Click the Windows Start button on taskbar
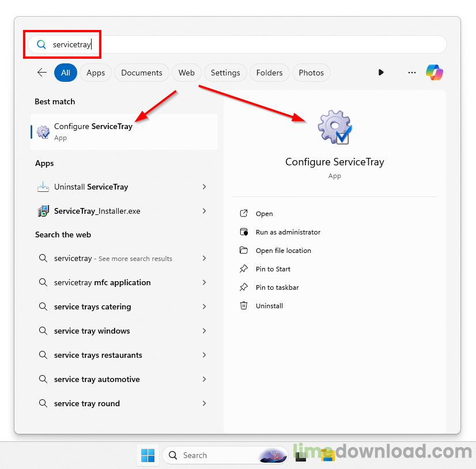Image resolution: width=476 pixels, height=469 pixels. tap(148, 455)
